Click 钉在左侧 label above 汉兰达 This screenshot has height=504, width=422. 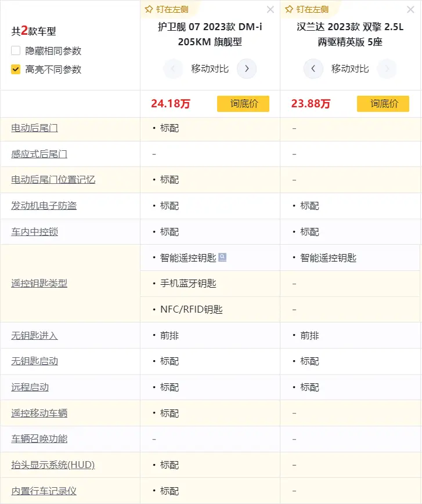click(312, 9)
